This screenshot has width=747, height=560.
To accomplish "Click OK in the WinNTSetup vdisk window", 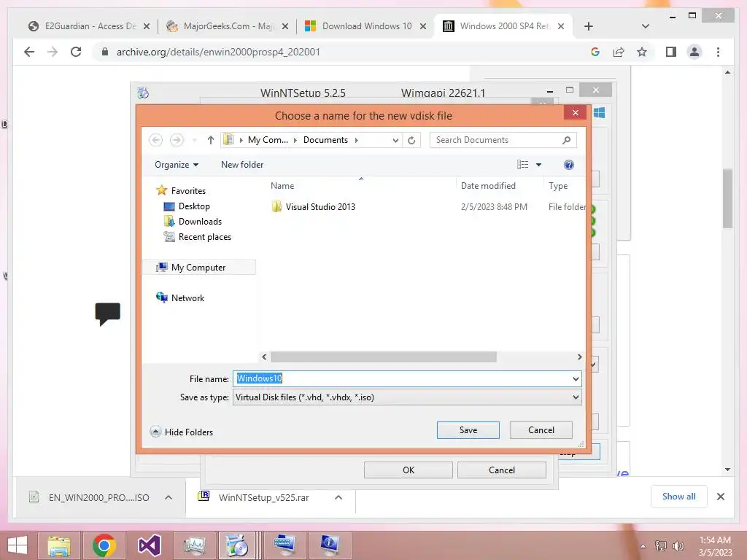I will pyautogui.click(x=409, y=470).
